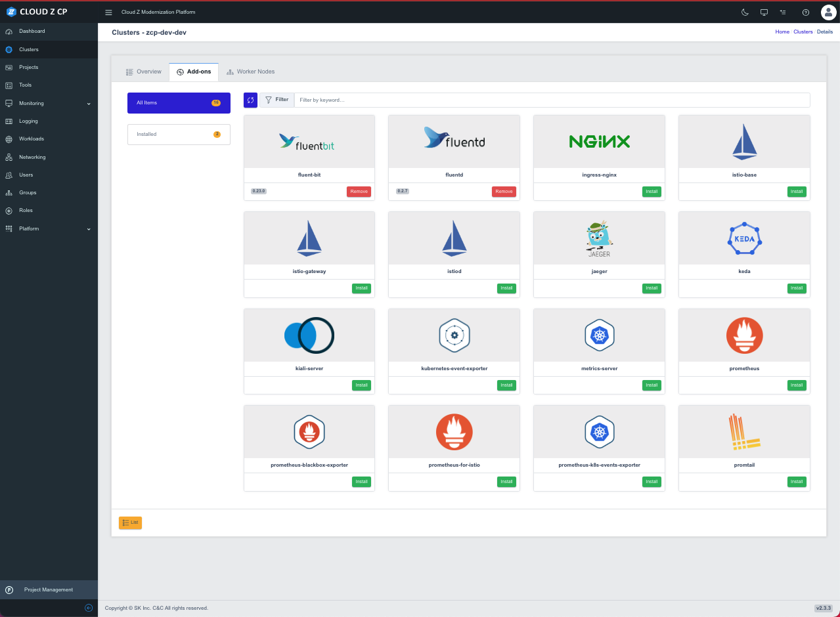This screenshot has height=617, width=840.
Task: Open the Dashboard icon in sidebar
Action: (9, 32)
